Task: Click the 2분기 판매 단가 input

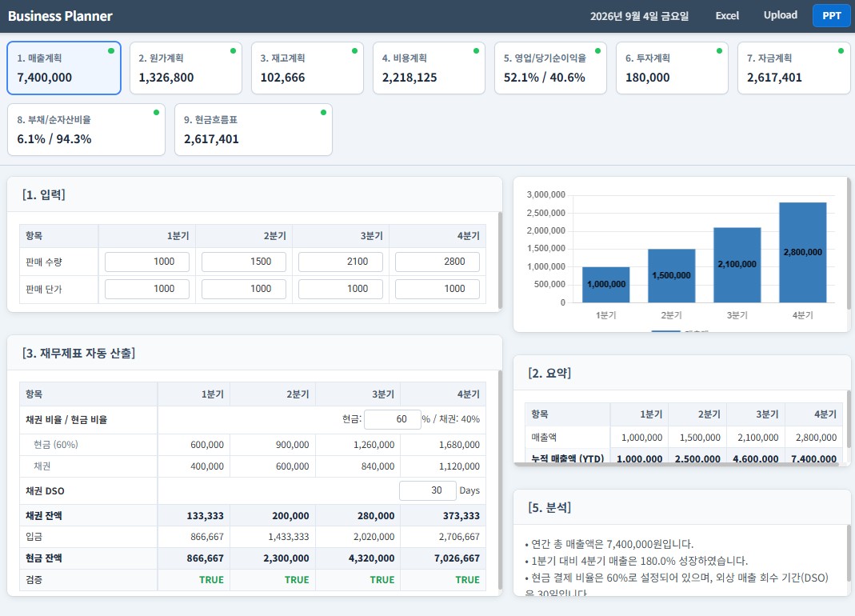Action: pos(244,289)
